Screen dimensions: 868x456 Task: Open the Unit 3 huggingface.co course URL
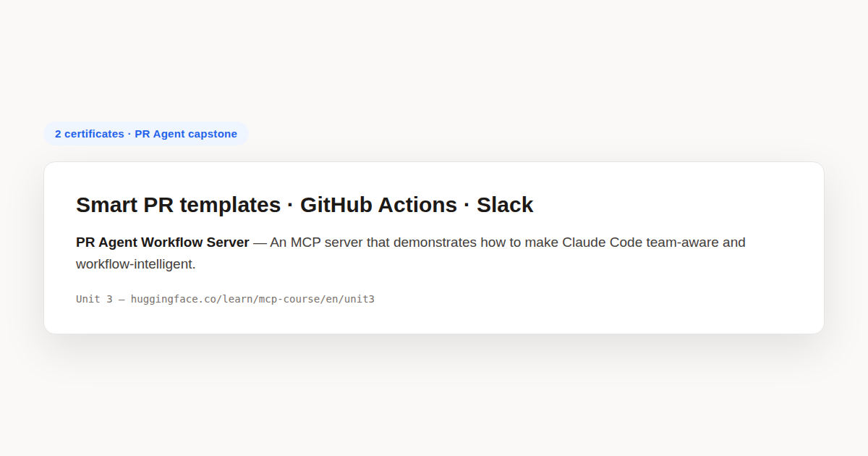click(252, 299)
